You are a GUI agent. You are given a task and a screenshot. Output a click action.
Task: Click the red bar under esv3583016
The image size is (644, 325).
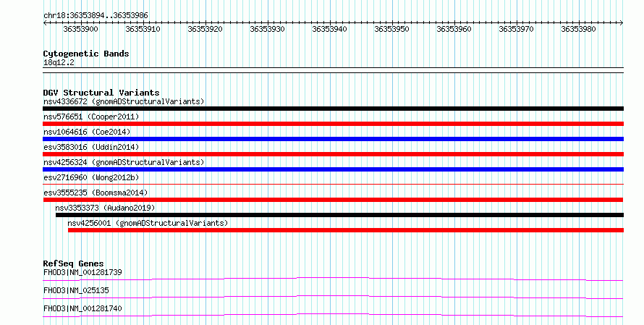333,154
